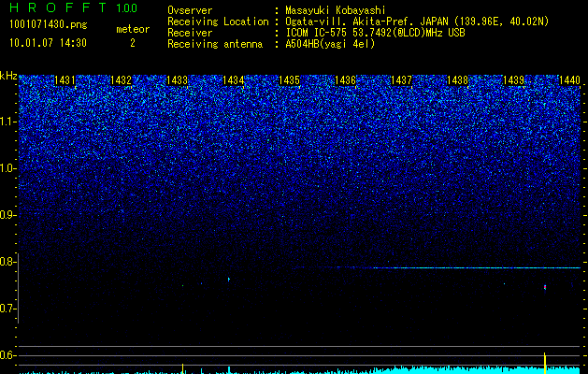
Task: Click the Receiving Location field label
Action: [218, 22]
